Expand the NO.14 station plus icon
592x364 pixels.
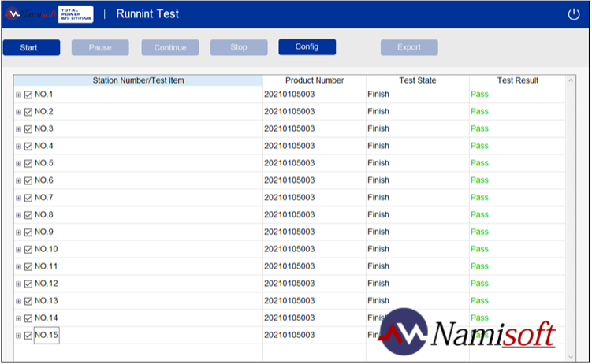pyautogui.click(x=18, y=319)
